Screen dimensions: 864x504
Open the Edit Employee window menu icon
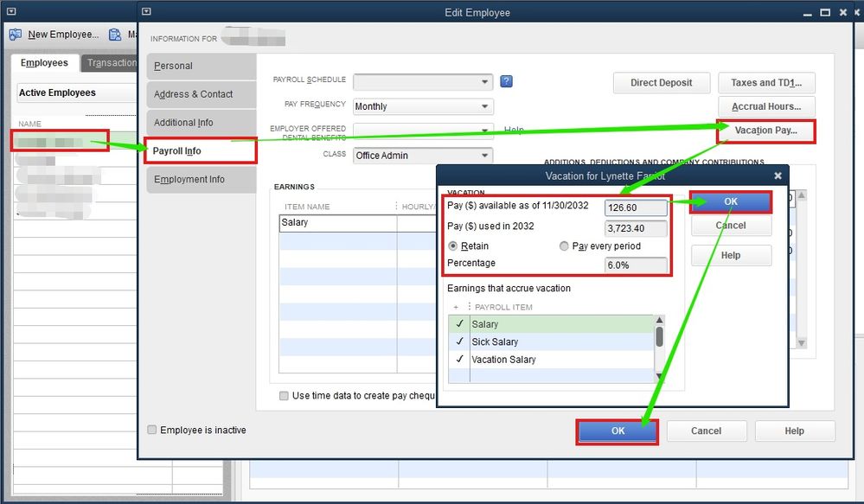coord(146,11)
